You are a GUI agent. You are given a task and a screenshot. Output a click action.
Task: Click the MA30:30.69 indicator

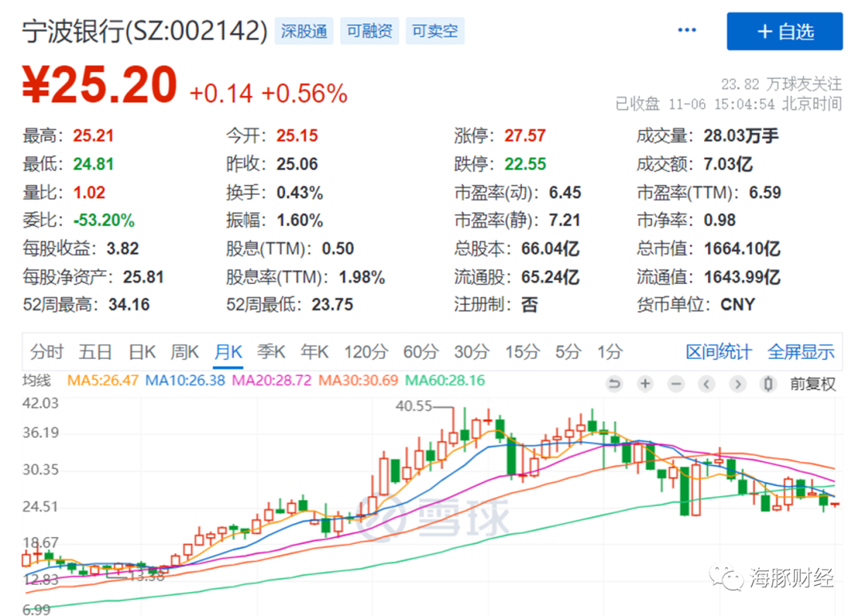358,381
